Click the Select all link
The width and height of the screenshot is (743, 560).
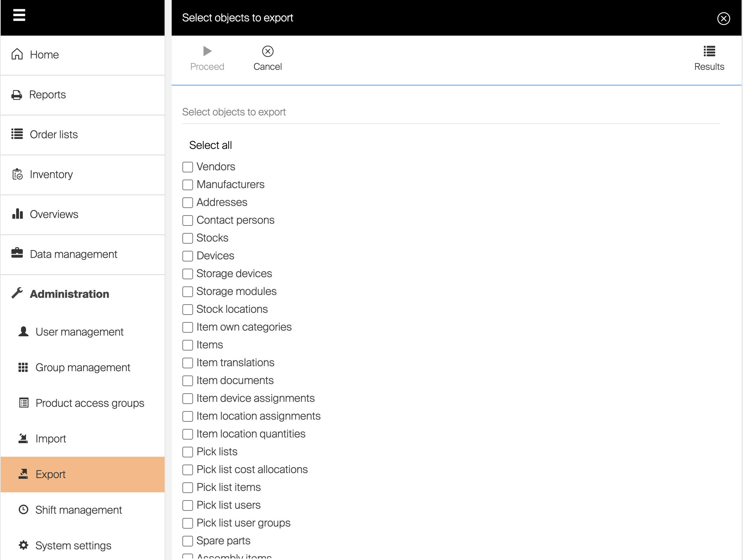tap(211, 145)
